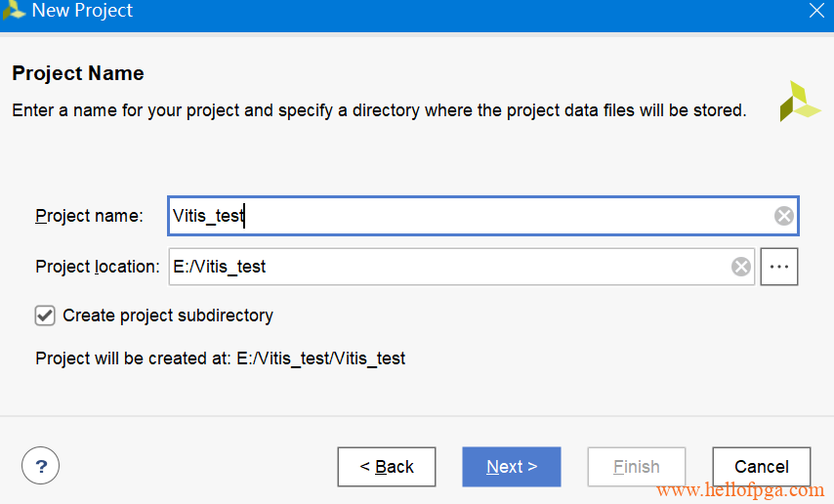
Task: Focus the Project location input field
Action: tap(449, 266)
